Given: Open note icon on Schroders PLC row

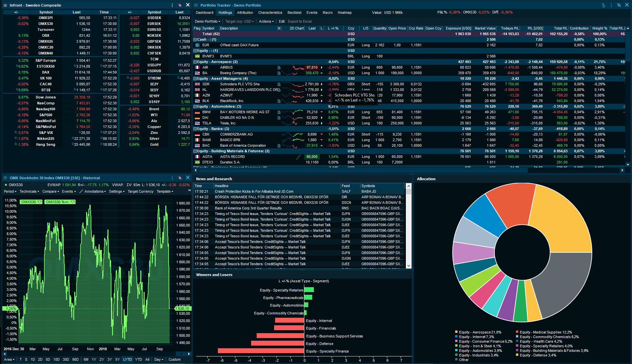Looking at the screenshot, I should pos(279,84).
